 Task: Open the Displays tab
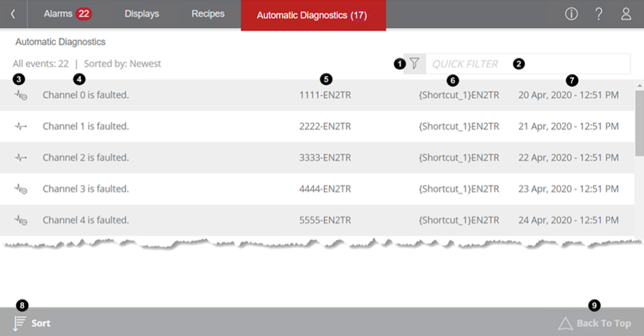[141, 14]
